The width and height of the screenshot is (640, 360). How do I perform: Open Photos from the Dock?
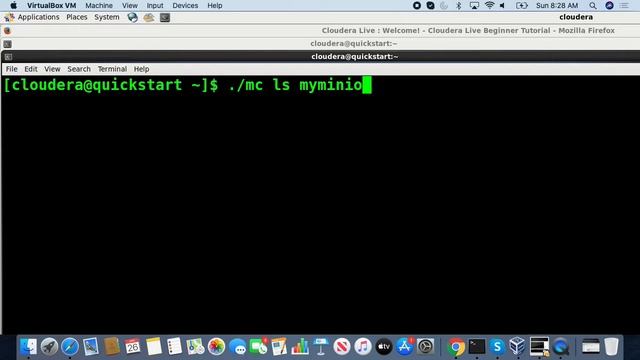pos(216,347)
